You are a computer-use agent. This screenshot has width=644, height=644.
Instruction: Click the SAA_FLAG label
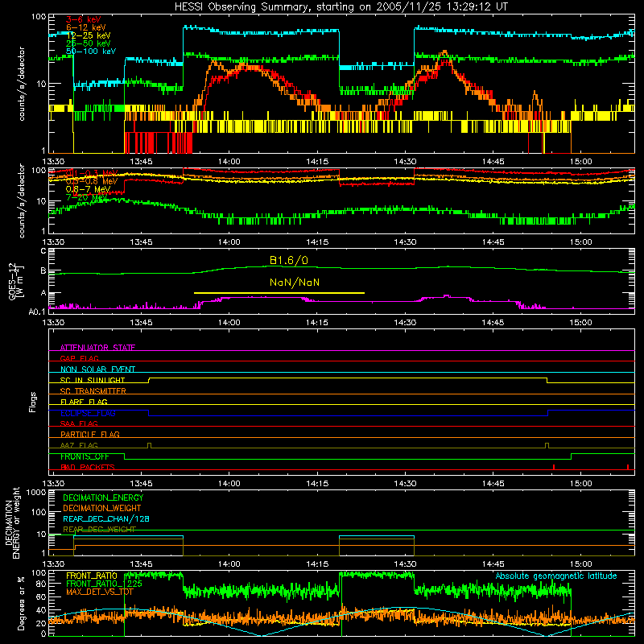(79, 423)
